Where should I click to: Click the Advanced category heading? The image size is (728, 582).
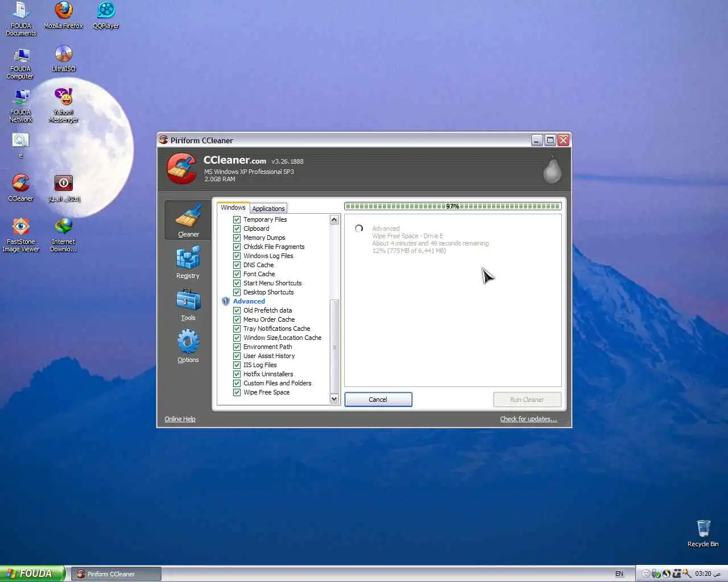[249, 301]
